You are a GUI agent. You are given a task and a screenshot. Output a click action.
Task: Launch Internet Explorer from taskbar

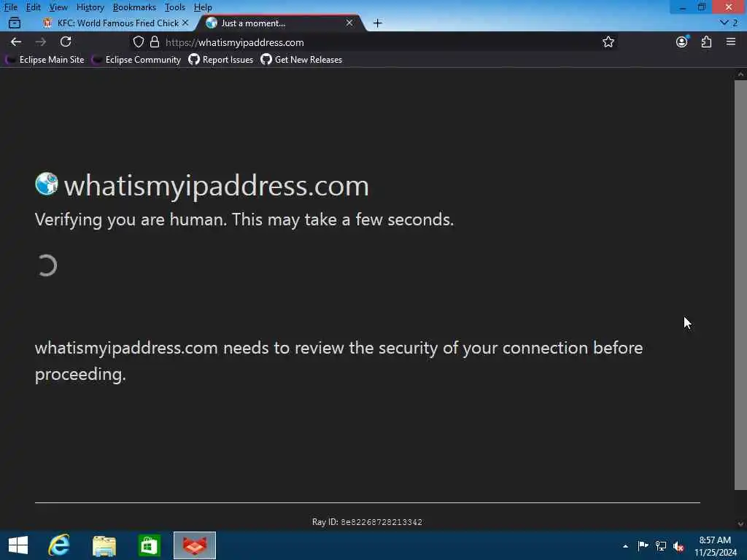point(59,545)
